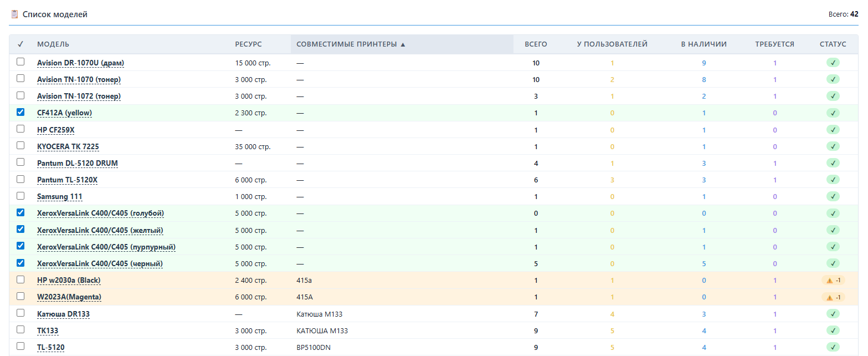The width and height of the screenshot is (868, 356).
Task: Click green status check for Pantum DL-5120 DRUM
Action: [833, 163]
